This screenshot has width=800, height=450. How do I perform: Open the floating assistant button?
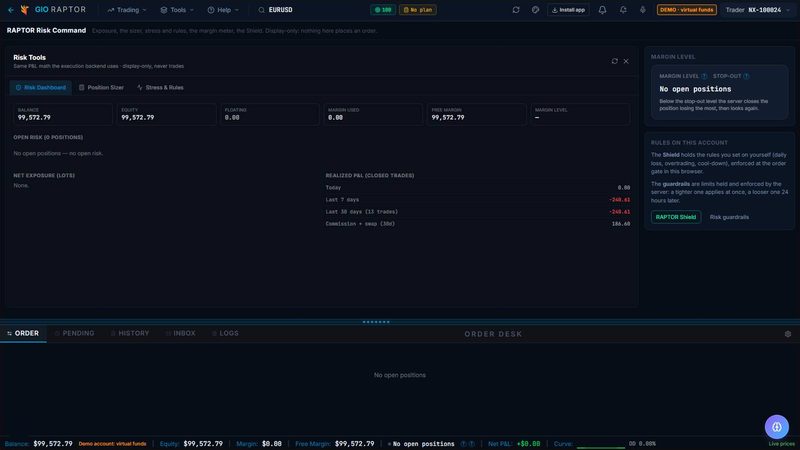pos(777,427)
